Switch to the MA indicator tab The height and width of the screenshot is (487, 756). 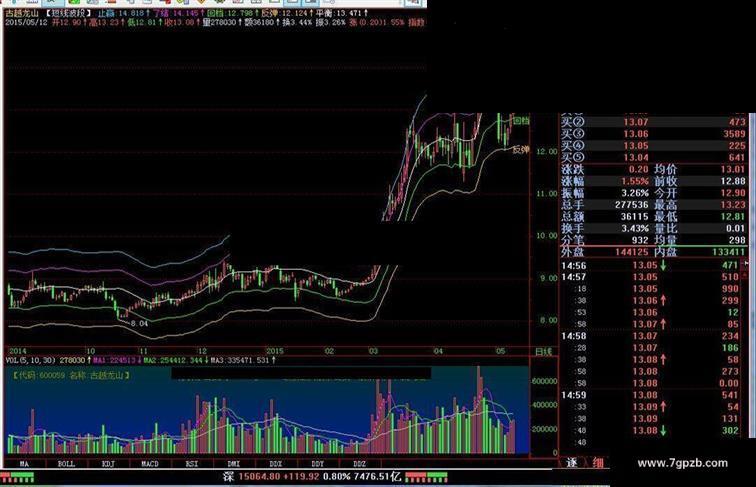click(24, 464)
